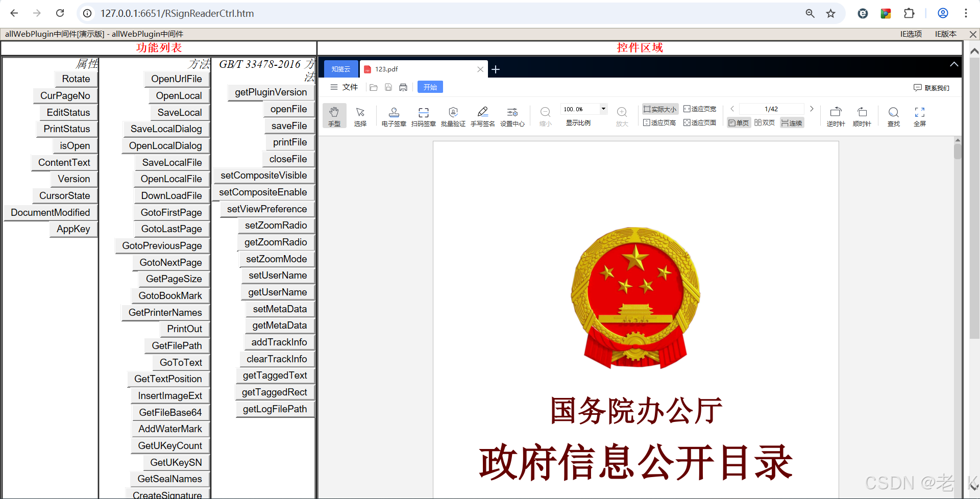Click the GotoNextPage button
The width and height of the screenshot is (980, 499).
[x=171, y=263]
